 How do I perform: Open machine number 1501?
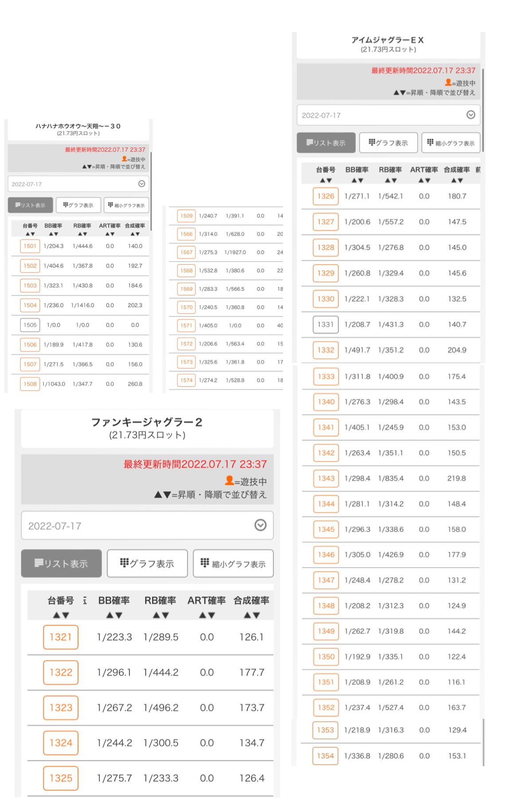click(x=30, y=246)
